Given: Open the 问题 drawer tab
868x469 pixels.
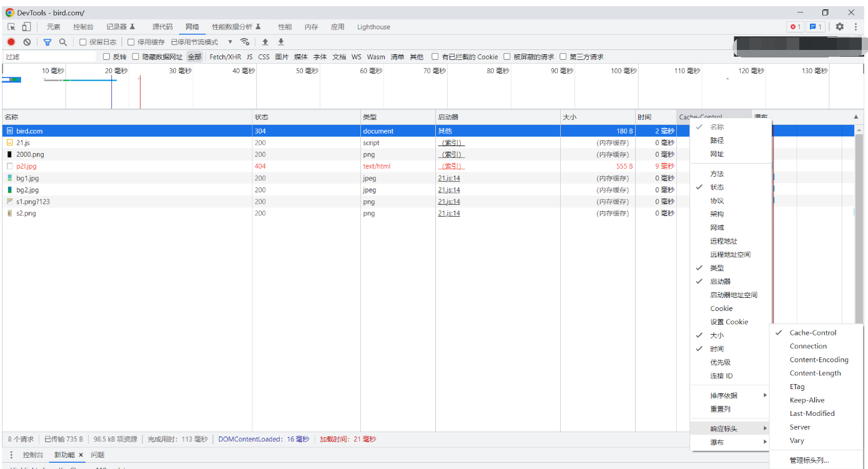Looking at the screenshot, I should pos(97,455).
